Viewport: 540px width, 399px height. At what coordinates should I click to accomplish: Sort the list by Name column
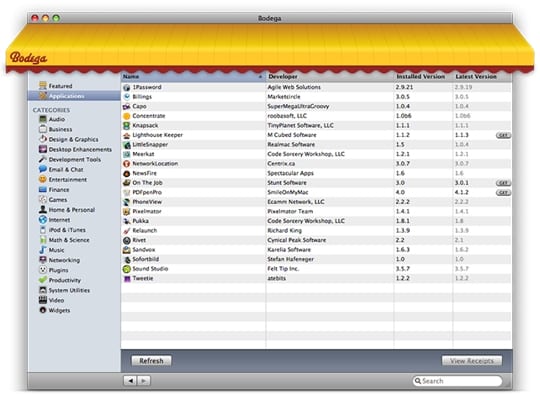pyautogui.click(x=193, y=76)
